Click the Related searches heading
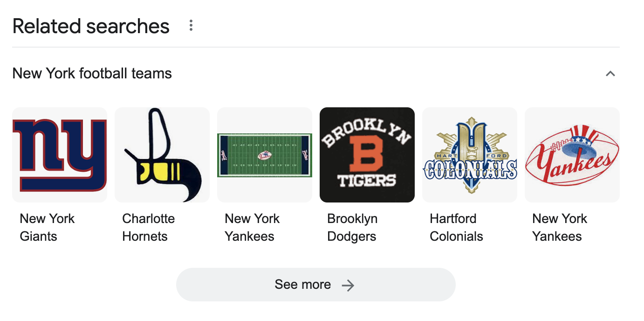Screen dimensions: 644x321 [x=91, y=26]
